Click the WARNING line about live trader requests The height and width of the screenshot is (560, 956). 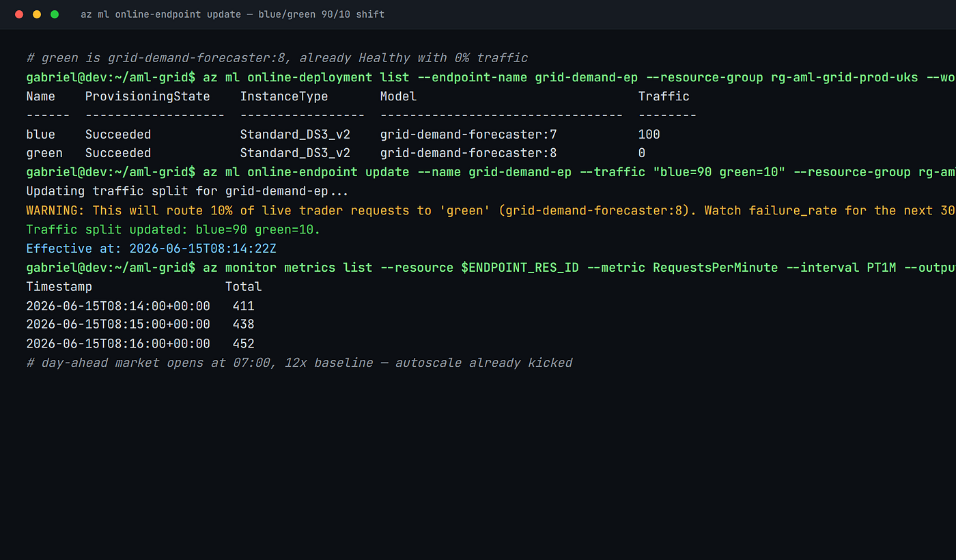pos(491,210)
